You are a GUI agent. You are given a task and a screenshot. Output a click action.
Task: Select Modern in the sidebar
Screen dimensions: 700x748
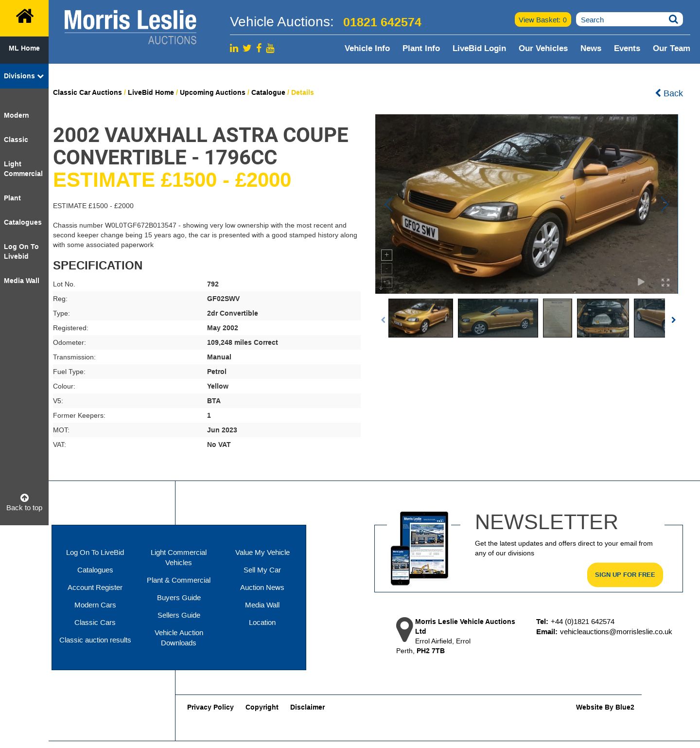point(17,115)
